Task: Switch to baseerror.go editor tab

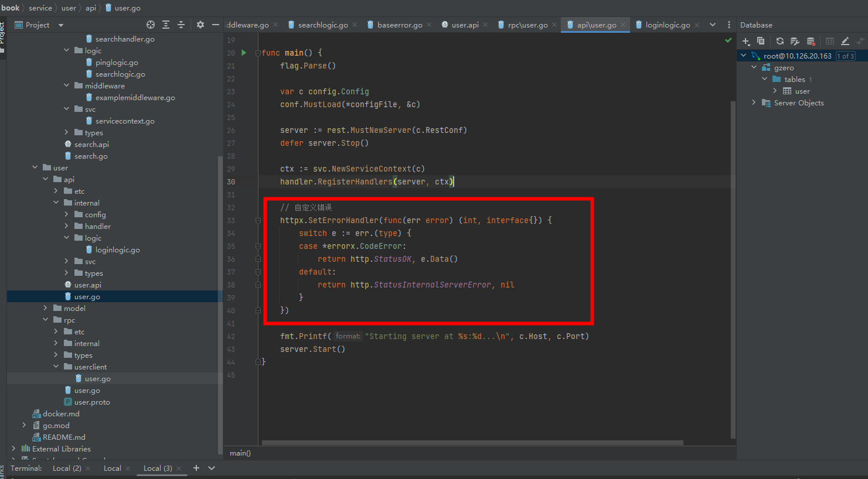Action: pyautogui.click(x=400, y=25)
